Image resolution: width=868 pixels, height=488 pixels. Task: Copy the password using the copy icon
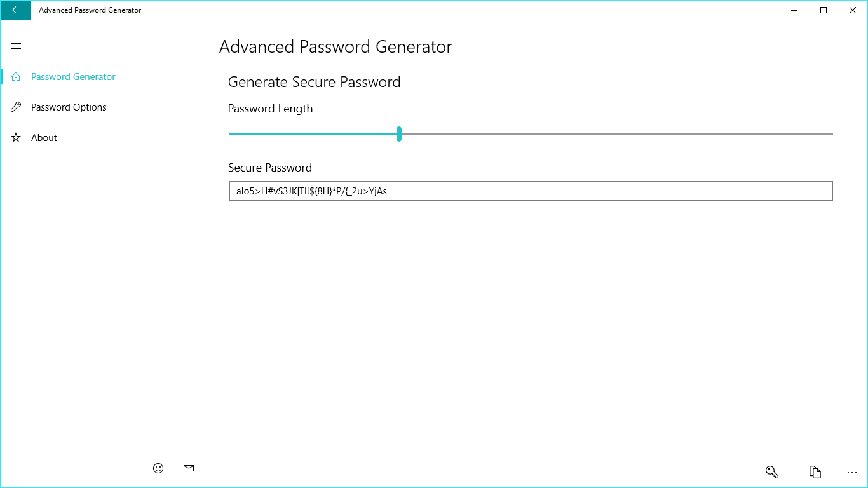coord(815,472)
